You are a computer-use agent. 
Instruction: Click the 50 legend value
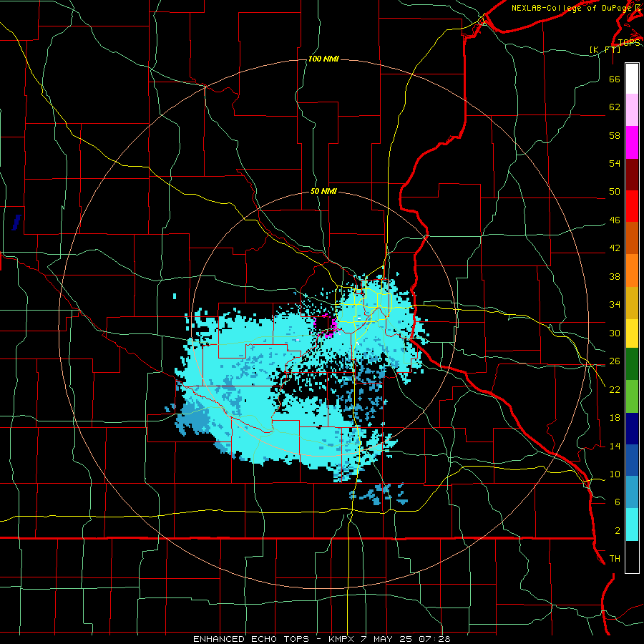pyautogui.click(x=615, y=191)
